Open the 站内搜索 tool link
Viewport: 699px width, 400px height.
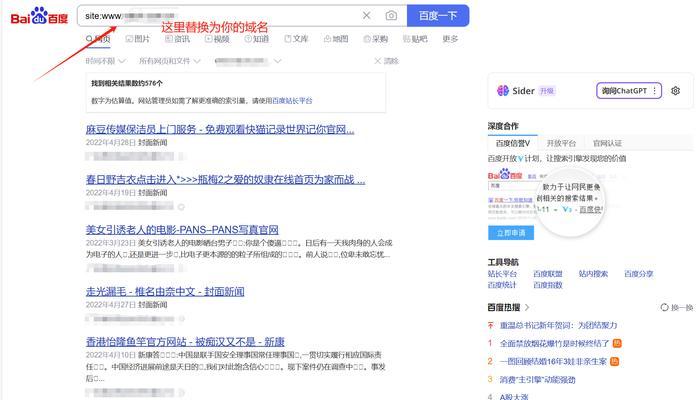pos(593,274)
